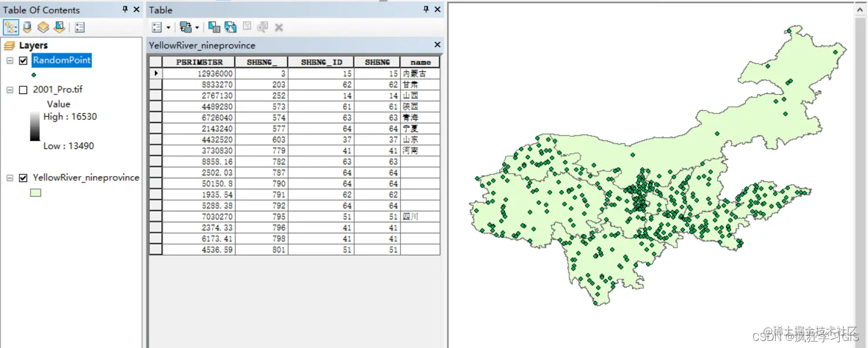
Task: Click the PERIMETER column header
Action: pos(199,62)
